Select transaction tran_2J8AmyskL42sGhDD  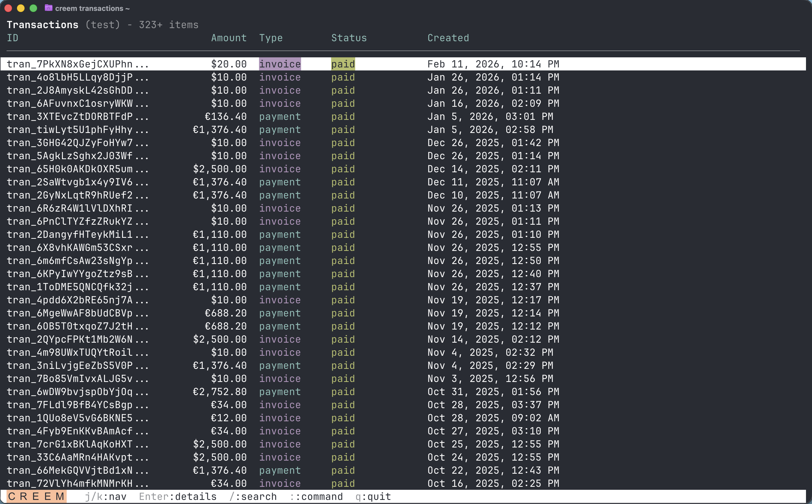pyautogui.click(x=403, y=90)
